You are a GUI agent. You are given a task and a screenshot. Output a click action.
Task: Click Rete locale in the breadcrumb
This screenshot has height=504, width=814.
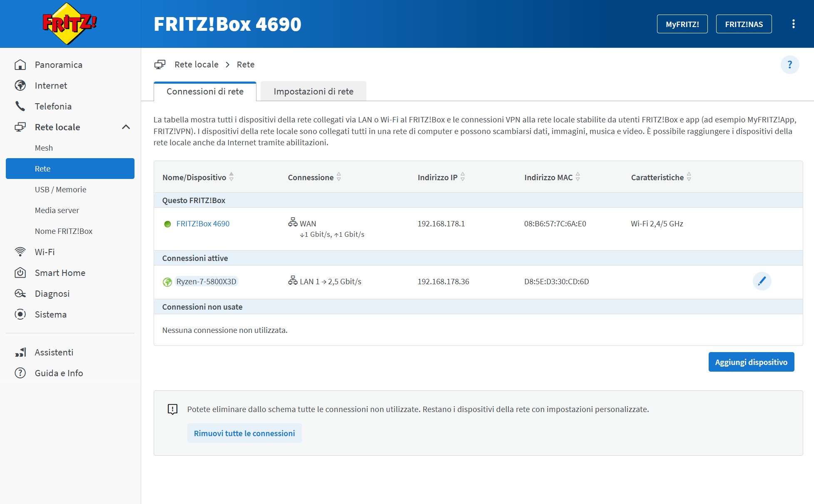[x=196, y=65]
